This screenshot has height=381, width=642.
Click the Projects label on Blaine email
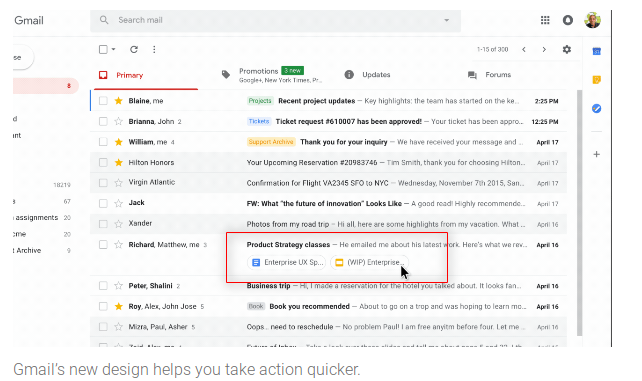point(260,101)
